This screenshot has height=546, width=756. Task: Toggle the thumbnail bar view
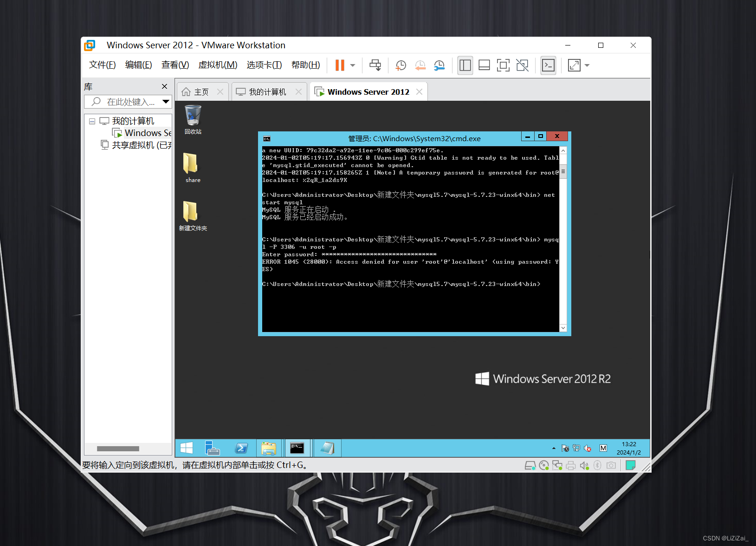[x=484, y=65]
